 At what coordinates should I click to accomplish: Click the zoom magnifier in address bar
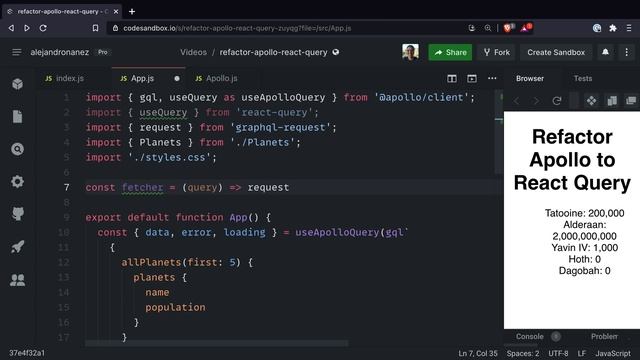pos(488,28)
